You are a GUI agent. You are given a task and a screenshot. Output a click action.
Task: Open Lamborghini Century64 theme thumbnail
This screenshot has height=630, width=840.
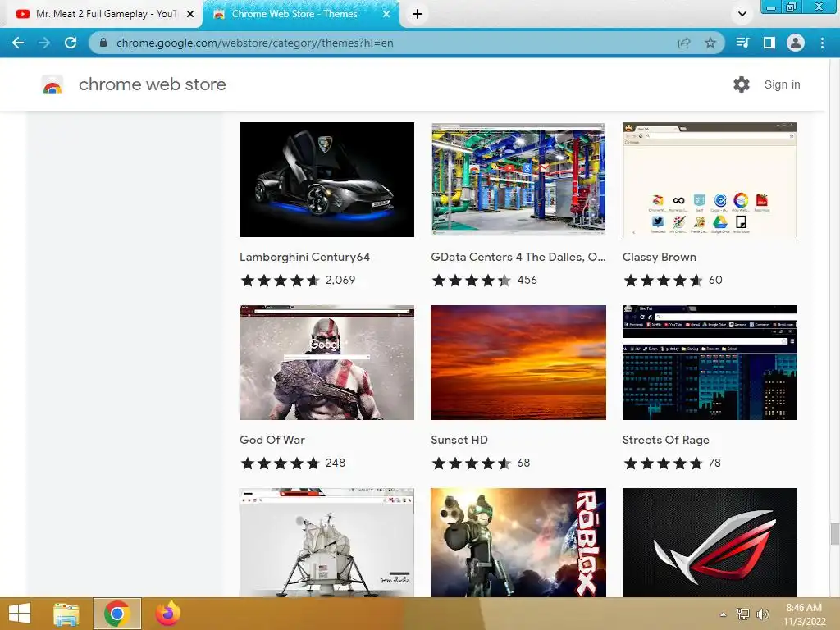pos(326,180)
